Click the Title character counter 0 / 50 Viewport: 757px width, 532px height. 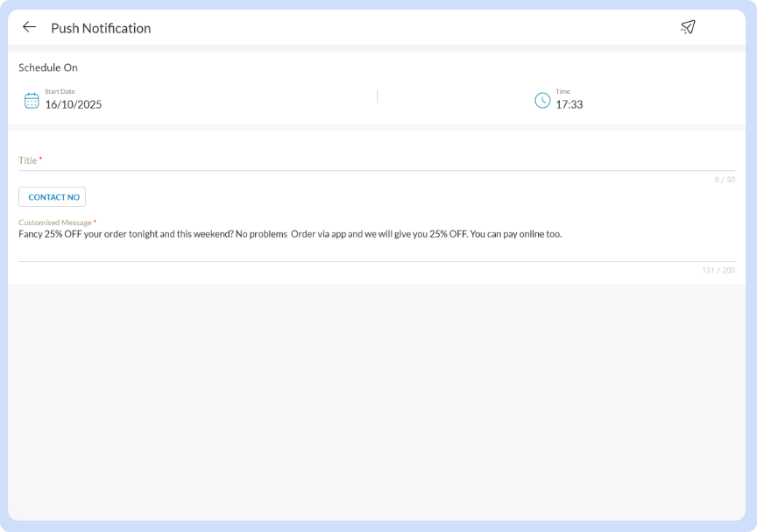pos(724,180)
